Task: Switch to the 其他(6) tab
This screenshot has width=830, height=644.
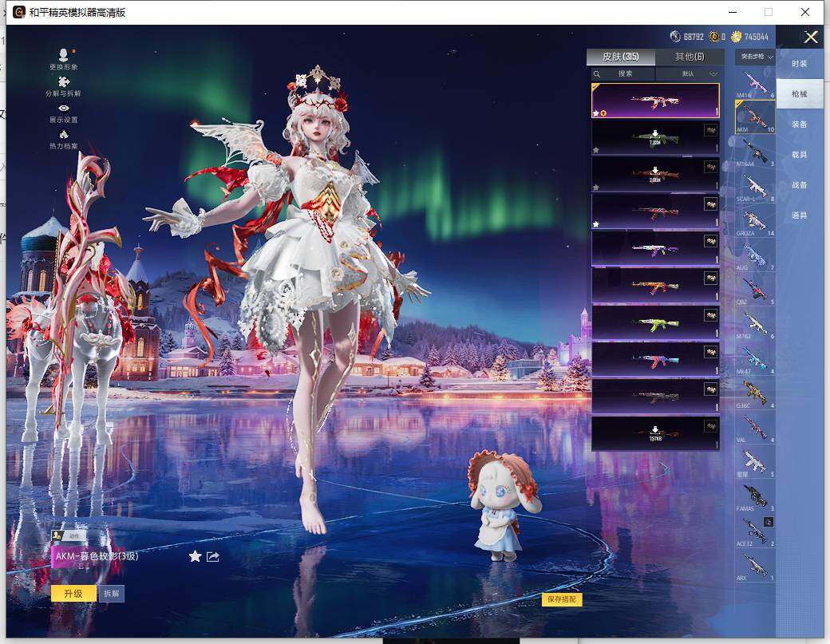Action: (x=690, y=57)
